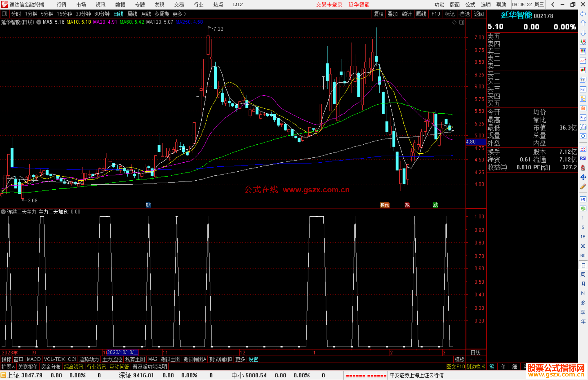Click the trend line chart sidebar icon
The image size is (588, 380).
tap(583, 61)
